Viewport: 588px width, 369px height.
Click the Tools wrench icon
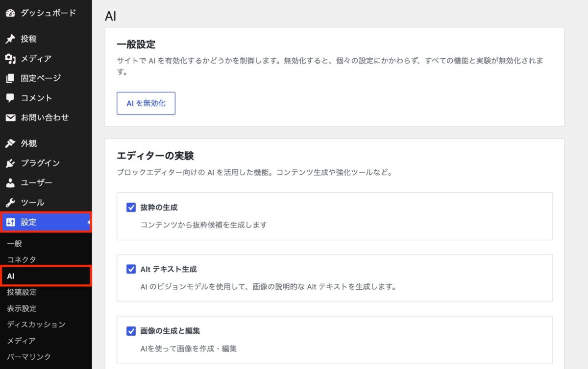click(10, 203)
